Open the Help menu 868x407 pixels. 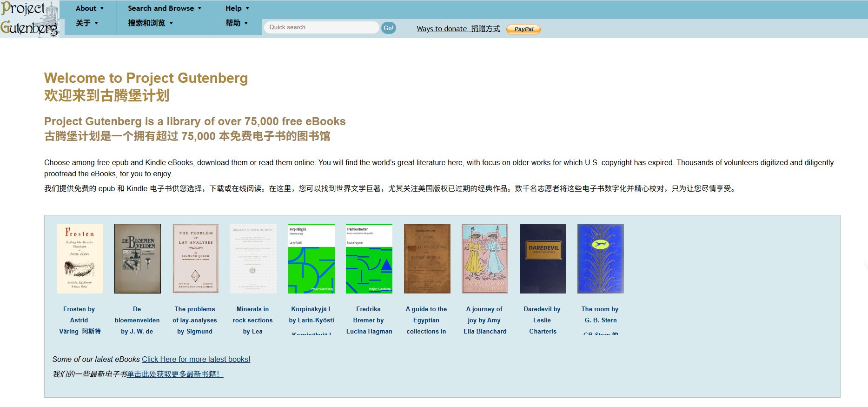coord(238,15)
